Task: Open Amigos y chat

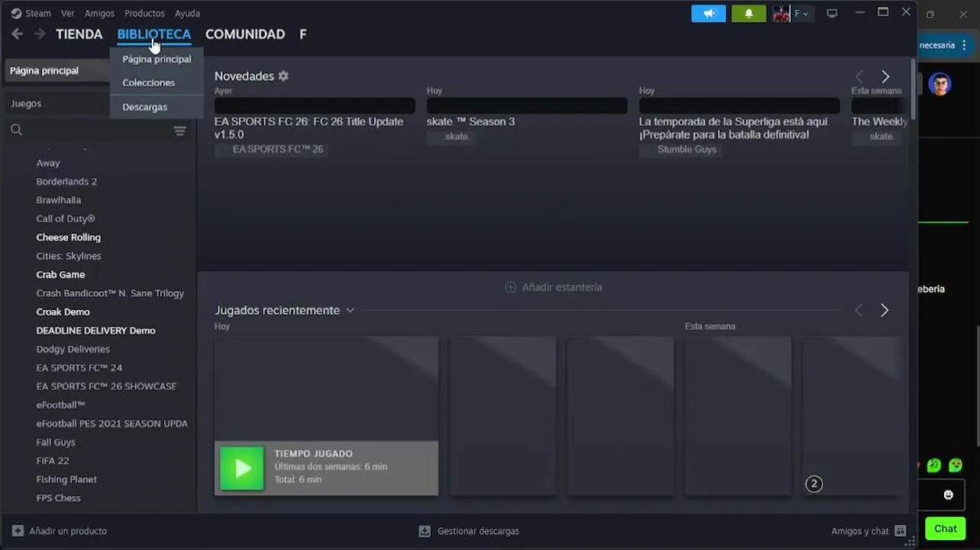Action: tap(860, 531)
